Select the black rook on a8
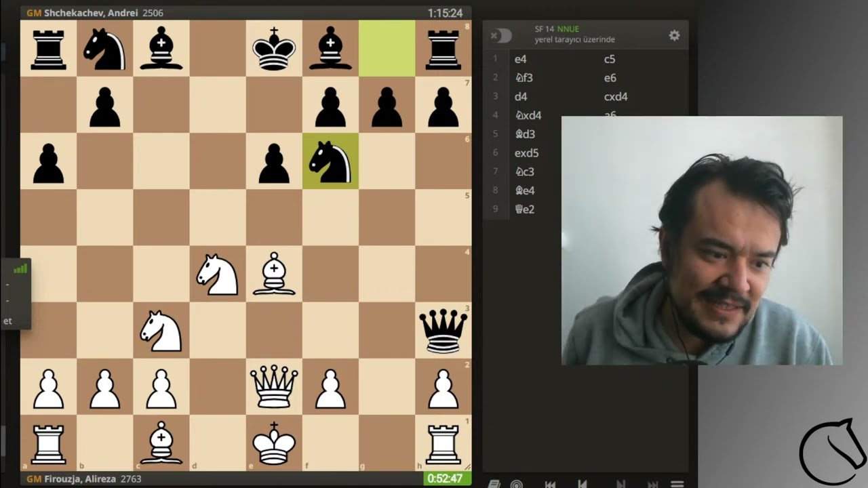868x488 pixels. click(49, 49)
